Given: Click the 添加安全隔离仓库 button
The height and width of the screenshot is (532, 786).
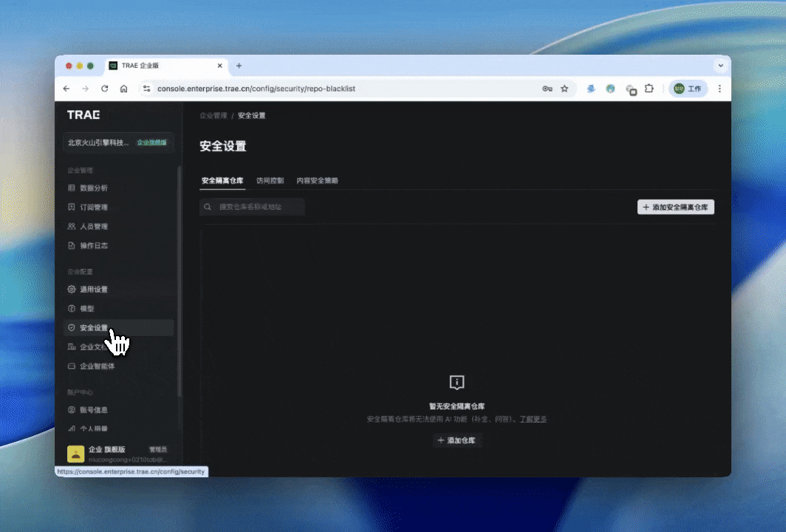Looking at the screenshot, I should [675, 208].
